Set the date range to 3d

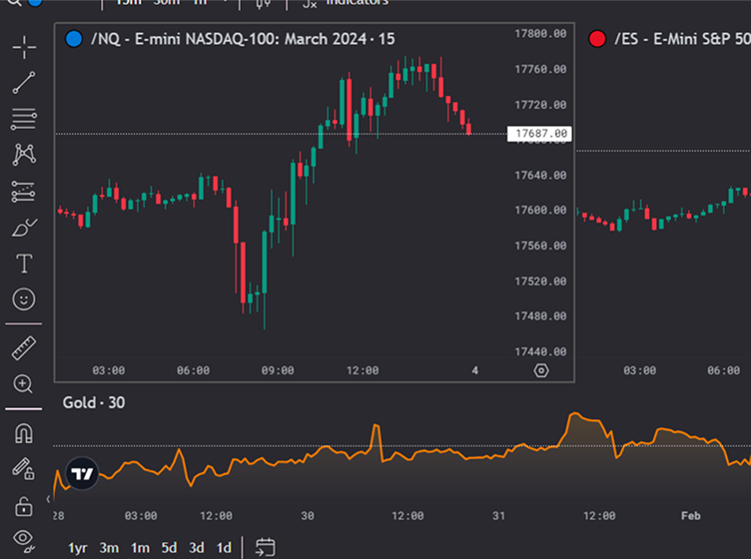pyautogui.click(x=197, y=548)
